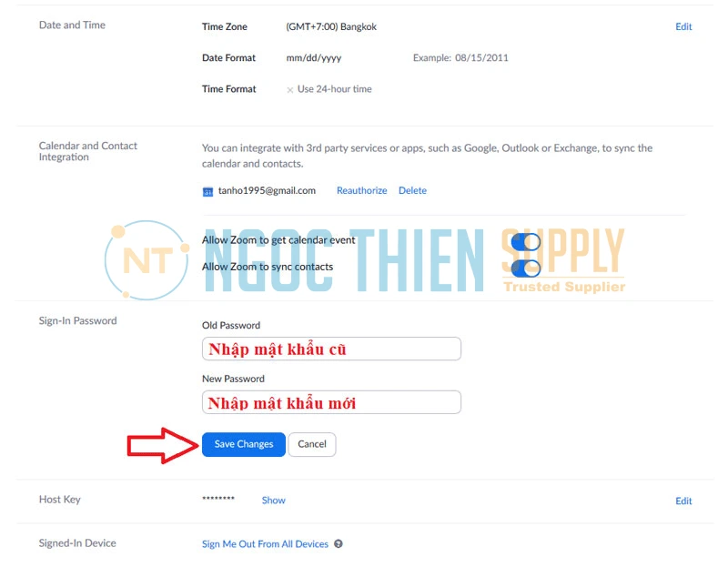This screenshot has width=728, height=567.
Task: Click the mm/dd/yyyy date format value
Action: click(x=314, y=58)
